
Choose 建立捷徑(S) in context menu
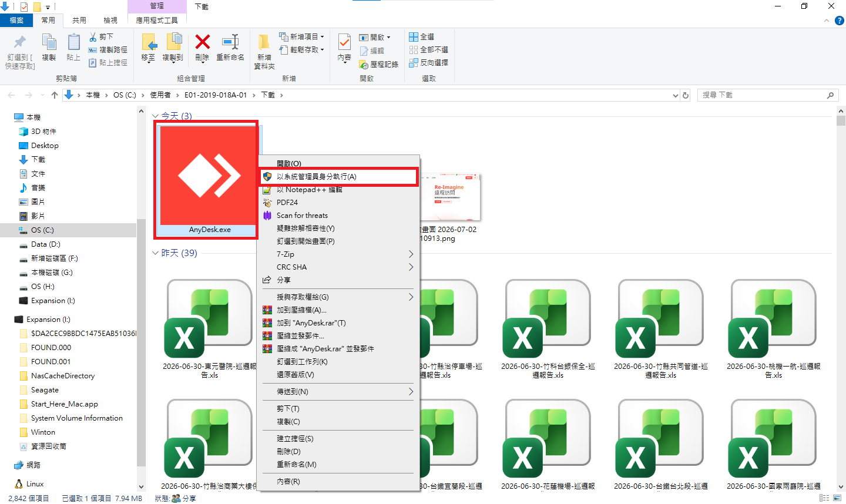coord(338,438)
